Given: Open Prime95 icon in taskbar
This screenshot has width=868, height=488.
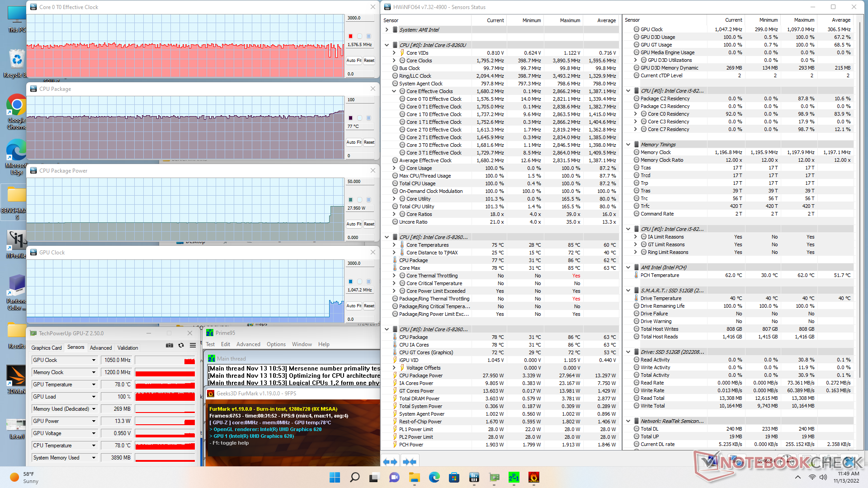Looking at the screenshot, I should click(514, 477).
